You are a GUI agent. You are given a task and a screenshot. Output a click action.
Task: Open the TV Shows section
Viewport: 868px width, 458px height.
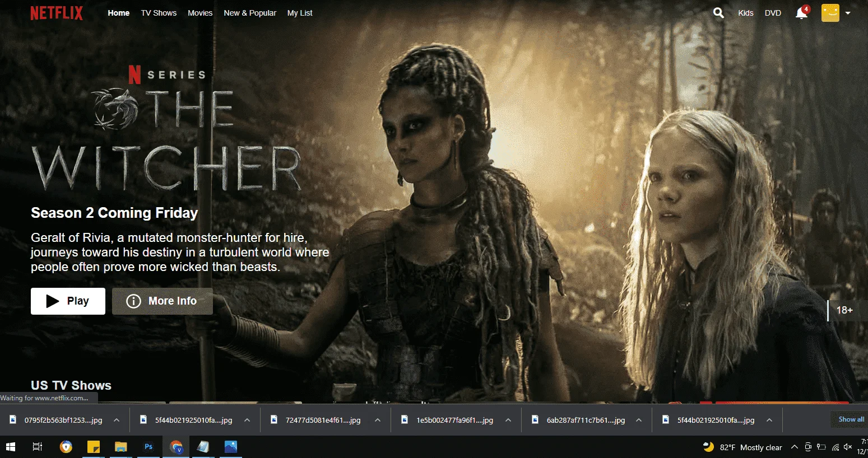(159, 13)
